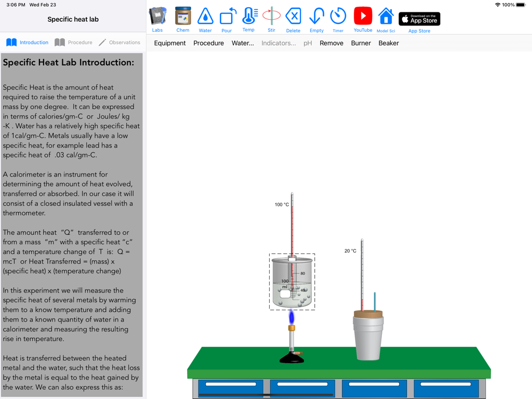Viewport: 532px width, 399px height.
Task: Click the Water droplet tool
Action: (205, 16)
